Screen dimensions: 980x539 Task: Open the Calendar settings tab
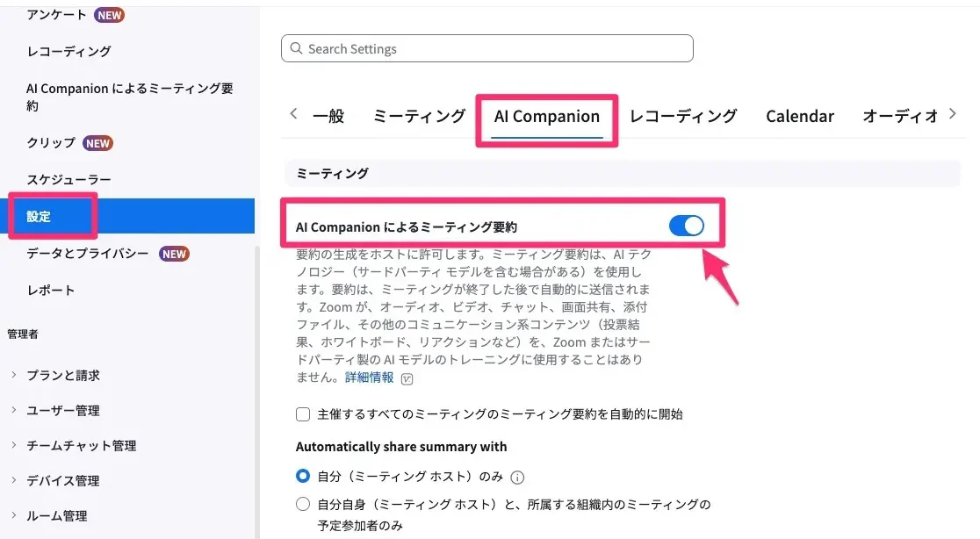coord(799,116)
